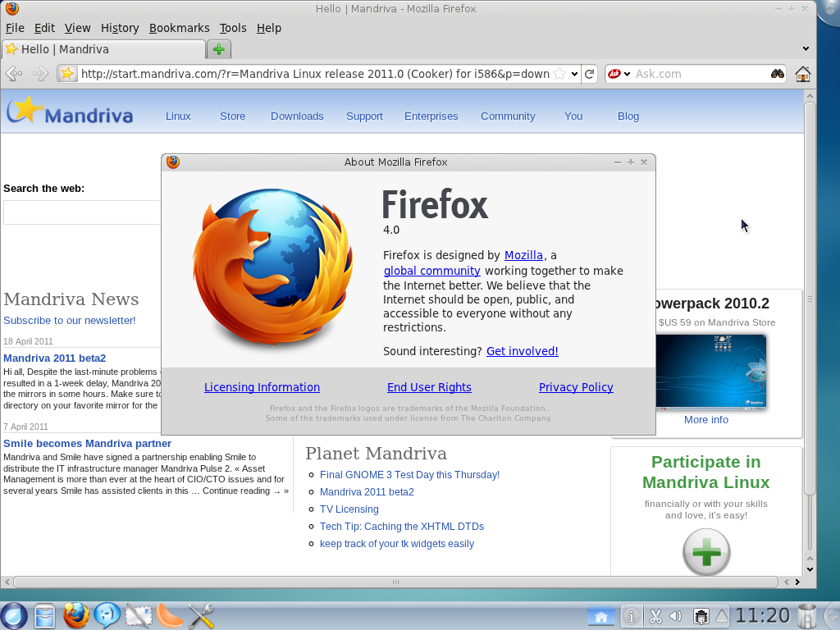Open the home folder icon in the tray
Image resolution: width=840 pixels, height=630 pixels.
(601, 615)
